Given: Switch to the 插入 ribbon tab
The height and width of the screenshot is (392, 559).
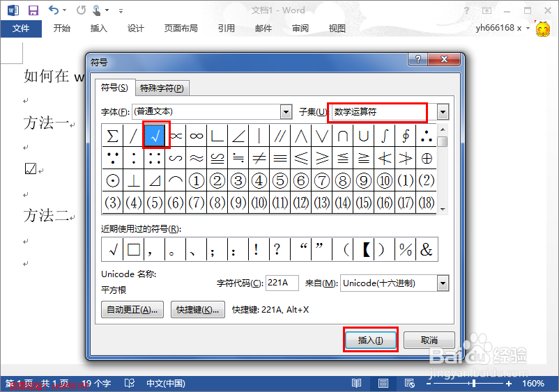Looking at the screenshot, I should [x=99, y=29].
